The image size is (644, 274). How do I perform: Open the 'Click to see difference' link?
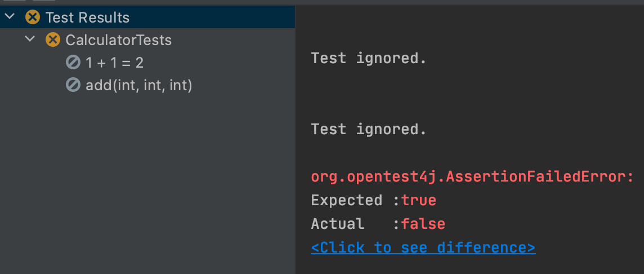pos(423,248)
